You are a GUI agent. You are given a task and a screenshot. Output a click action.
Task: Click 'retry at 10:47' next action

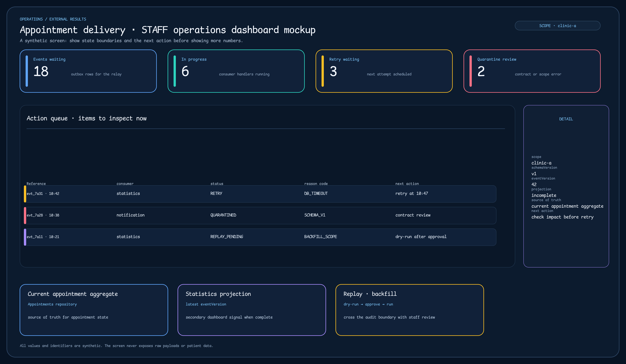click(412, 193)
